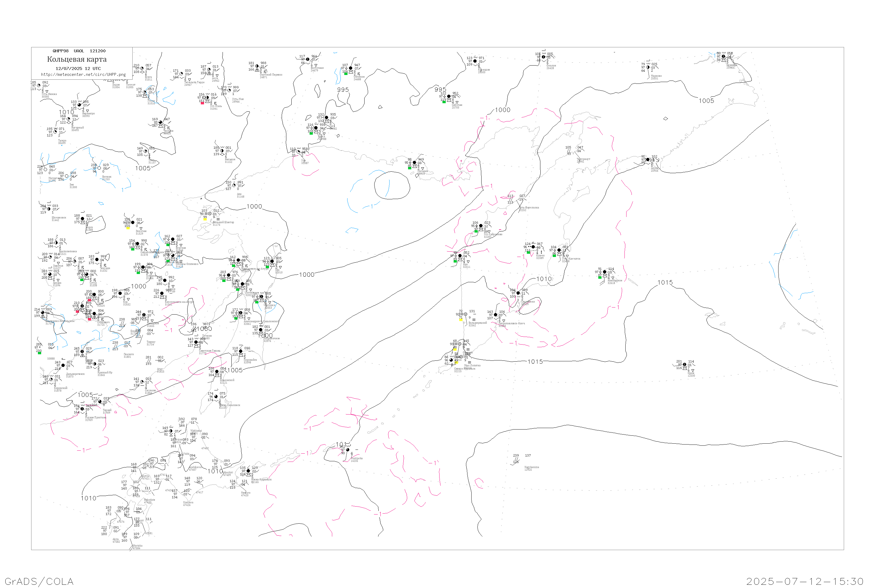Click the 995 isobar label near Сеймчан

tap(440, 90)
